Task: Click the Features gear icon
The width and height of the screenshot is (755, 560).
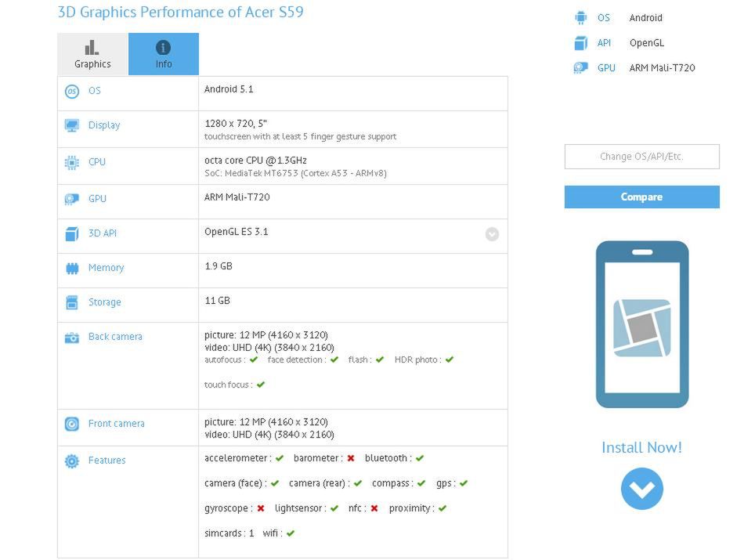Action: pyautogui.click(x=72, y=461)
